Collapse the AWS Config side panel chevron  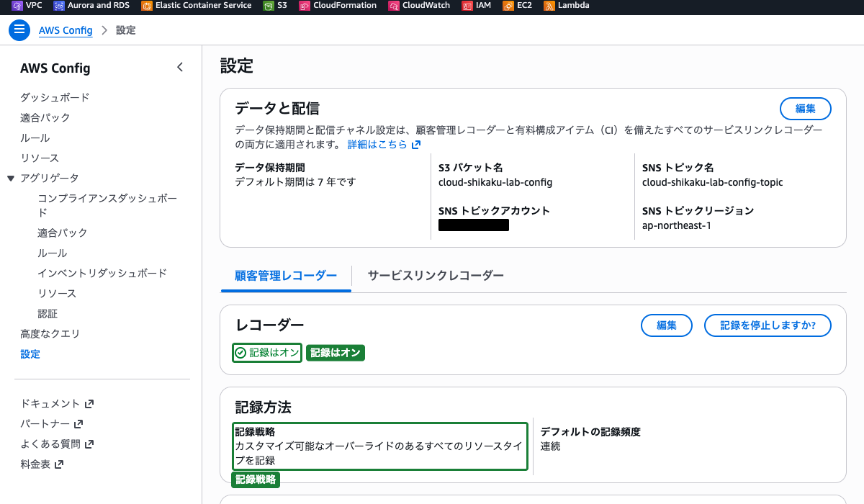(x=180, y=68)
